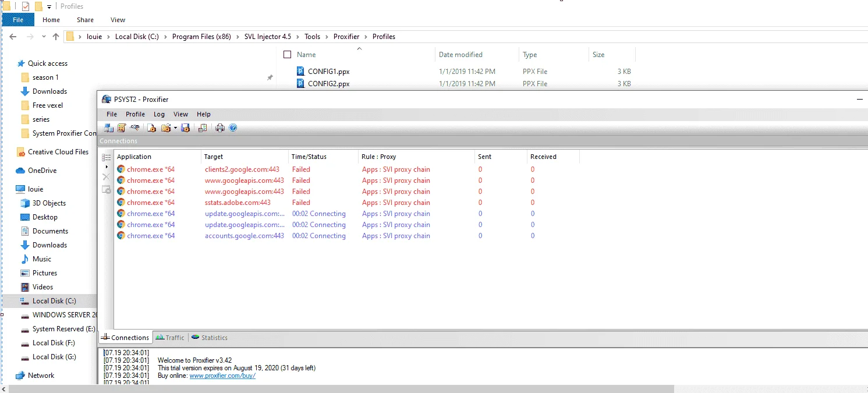Sort connections by the Application column header
Image resolution: width=868 pixels, height=393 pixels.
pyautogui.click(x=157, y=157)
